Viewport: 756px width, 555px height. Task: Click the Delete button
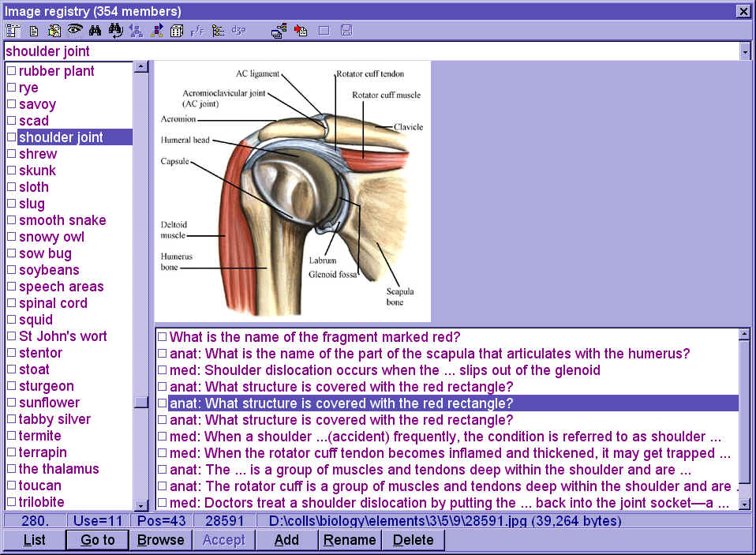point(413,540)
